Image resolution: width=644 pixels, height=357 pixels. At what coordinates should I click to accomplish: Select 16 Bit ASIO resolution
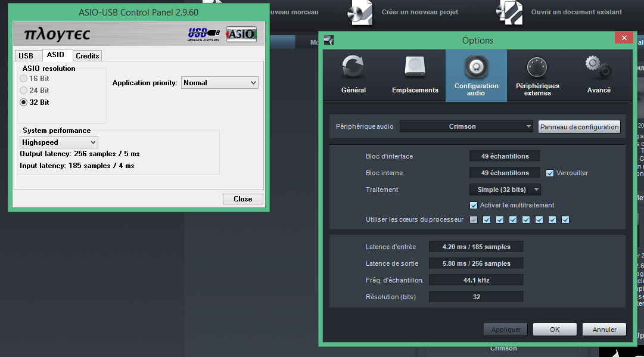(x=24, y=79)
